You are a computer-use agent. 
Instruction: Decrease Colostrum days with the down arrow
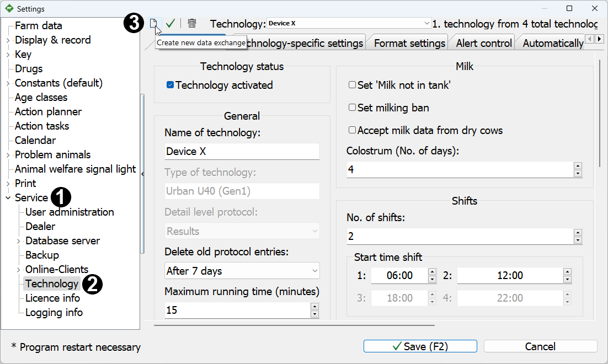pyautogui.click(x=578, y=173)
